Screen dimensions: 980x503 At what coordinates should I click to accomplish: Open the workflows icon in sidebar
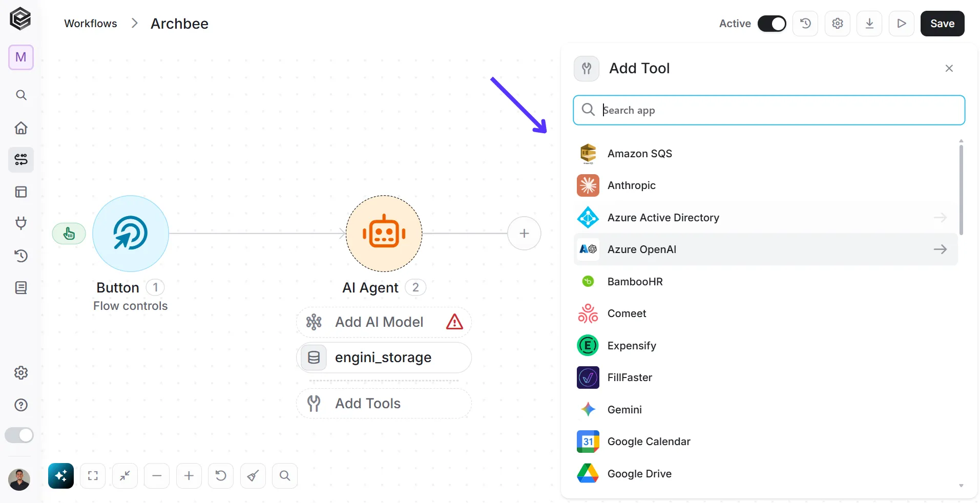(x=21, y=160)
